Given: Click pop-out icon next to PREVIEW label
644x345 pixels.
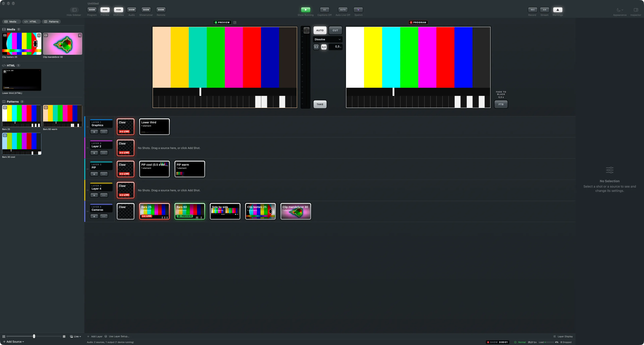Looking at the screenshot, I should click(x=235, y=22).
